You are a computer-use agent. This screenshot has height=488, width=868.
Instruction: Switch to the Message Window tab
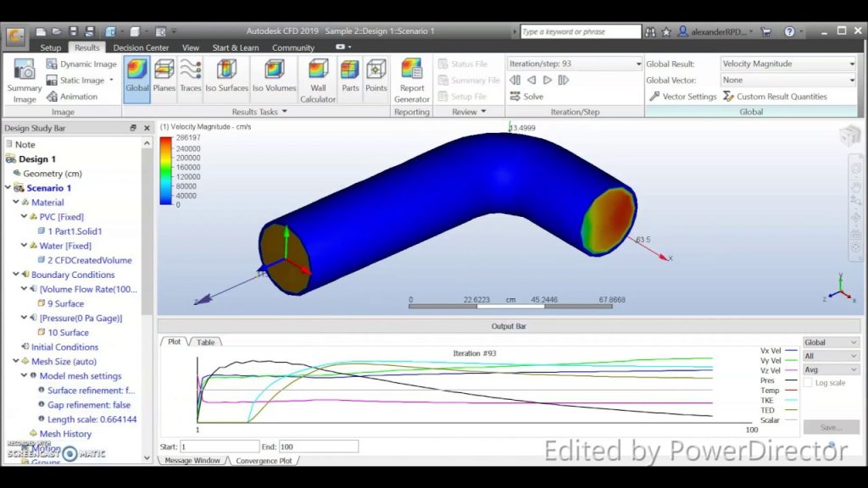click(192, 460)
